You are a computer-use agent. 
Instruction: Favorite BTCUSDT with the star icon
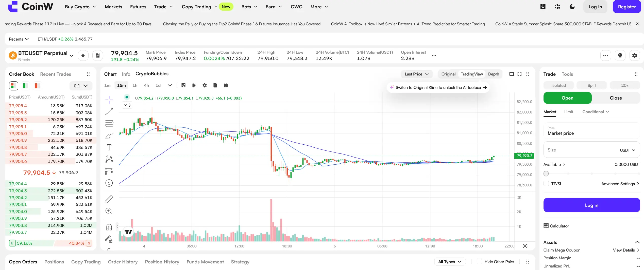coord(83,55)
